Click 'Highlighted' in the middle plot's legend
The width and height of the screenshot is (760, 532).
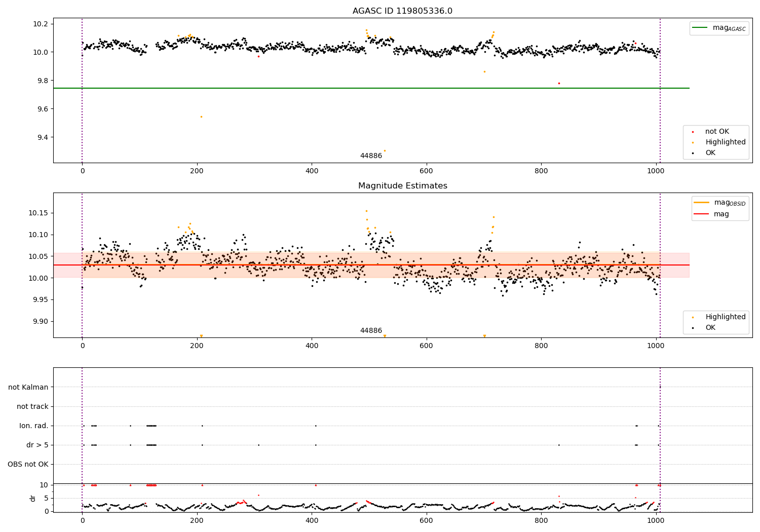pyautogui.click(x=725, y=317)
